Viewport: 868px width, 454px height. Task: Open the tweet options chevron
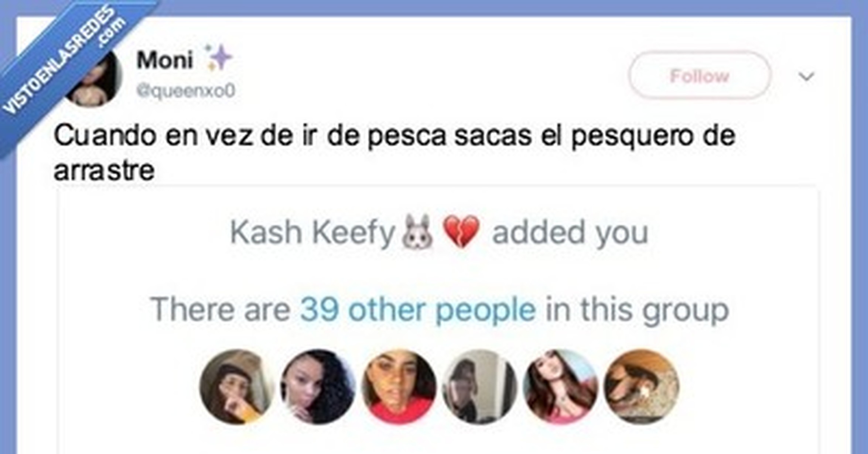(x=806, y=77)
